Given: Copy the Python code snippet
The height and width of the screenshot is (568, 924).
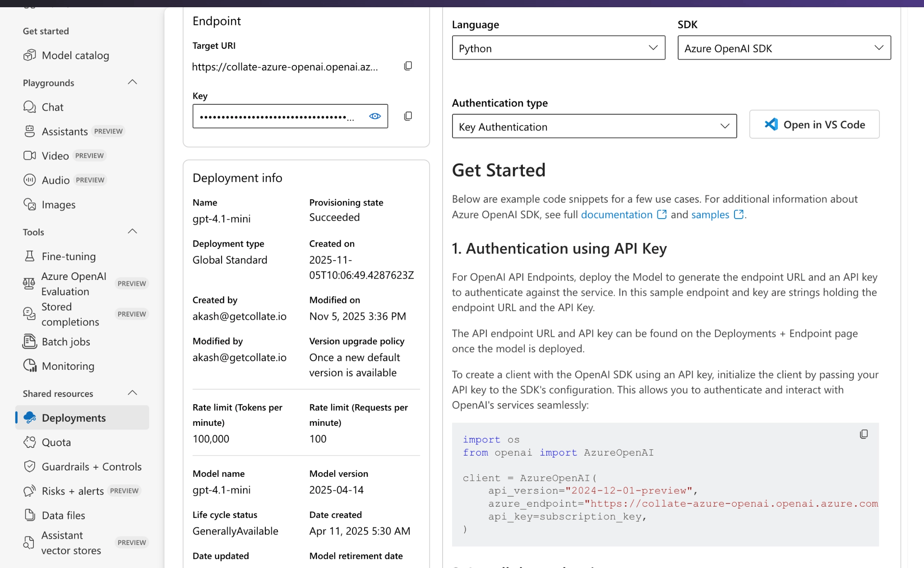Looking at the screenshot, I should click(x=864, y=434).
